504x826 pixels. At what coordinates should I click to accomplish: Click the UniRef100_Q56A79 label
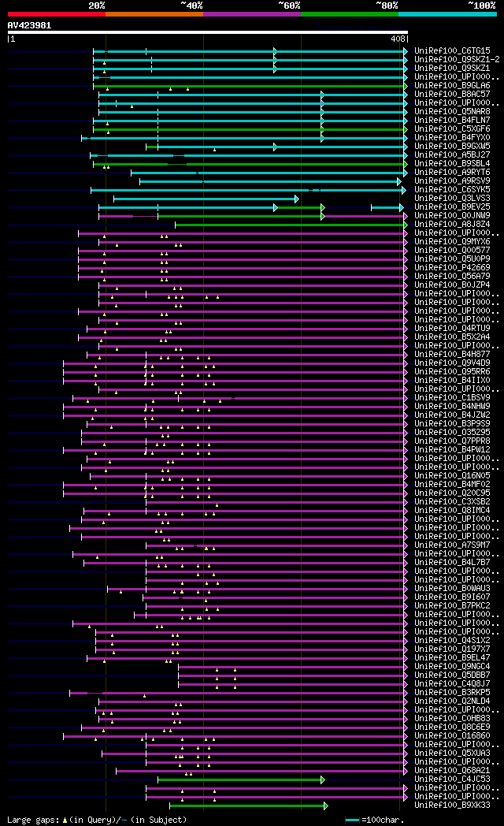[x=452, y=276]
